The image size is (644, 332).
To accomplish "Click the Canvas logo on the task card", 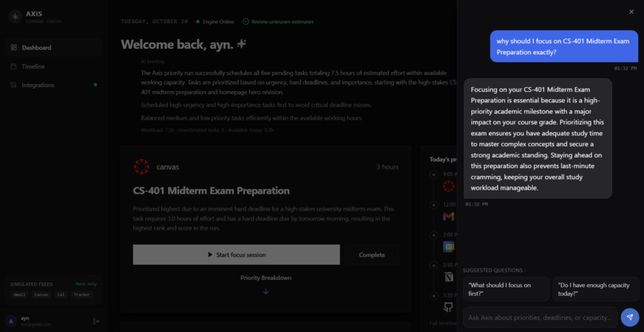I will [x=141, y=166].
